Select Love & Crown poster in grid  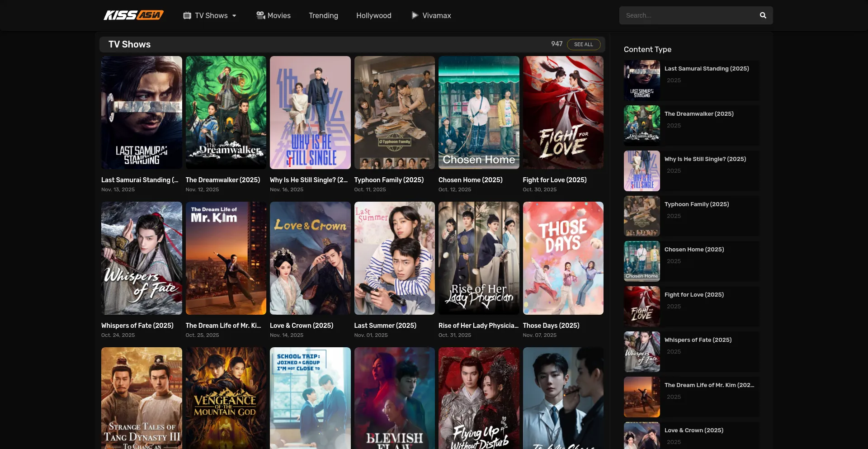pos(310,258)
